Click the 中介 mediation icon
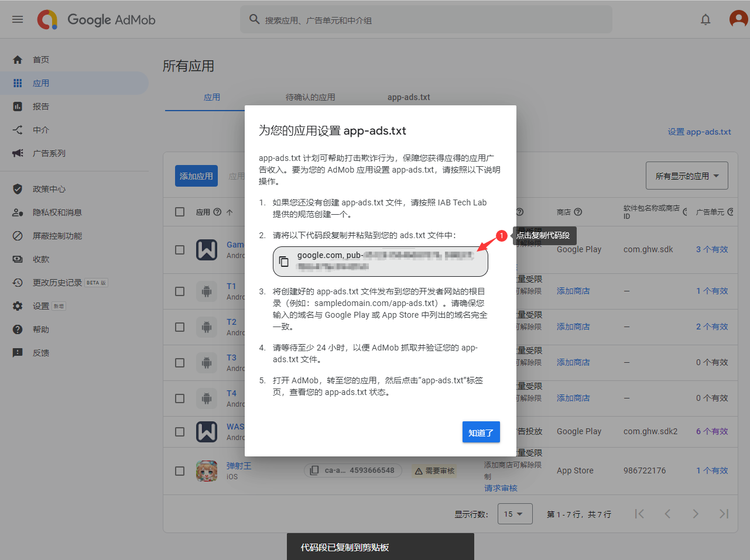The height and width of the screenshot is (560, 750). pos(18,130)
